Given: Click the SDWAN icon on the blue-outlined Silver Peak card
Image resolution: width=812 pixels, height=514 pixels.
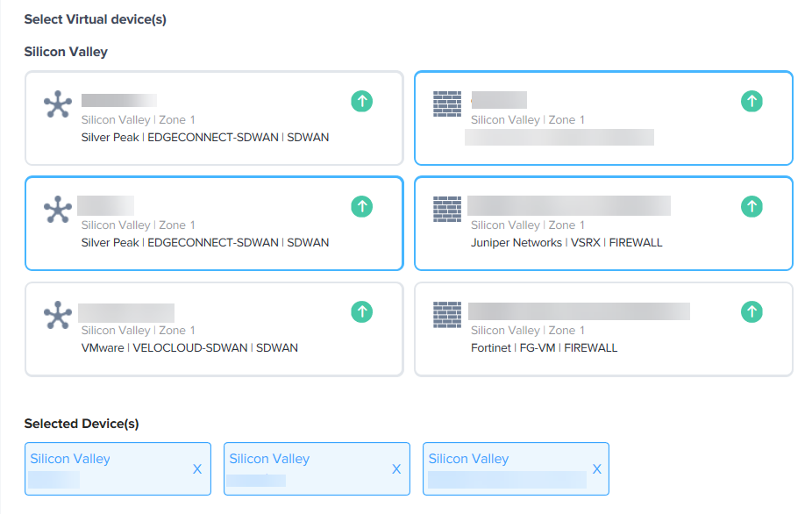Looking at the screenshot, I should pos(58,210).
